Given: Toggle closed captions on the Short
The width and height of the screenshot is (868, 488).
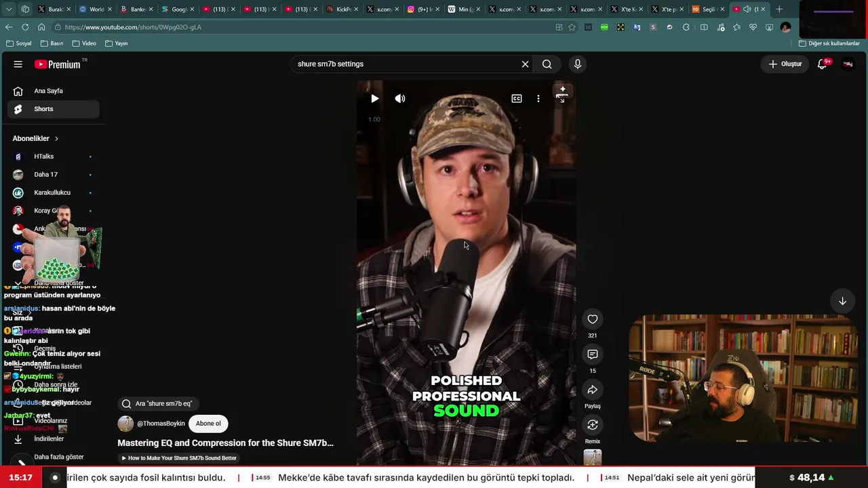Looking at the screenshot, I should pyautogui.click(x=517, y=99).
